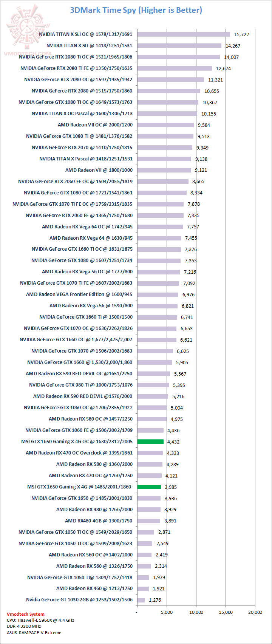272x644 pixels.
Task: Click the green MSI GTX 1650 Gaming X 4G 1485/2001/1860 bar
Action: [x=149, y=487]
